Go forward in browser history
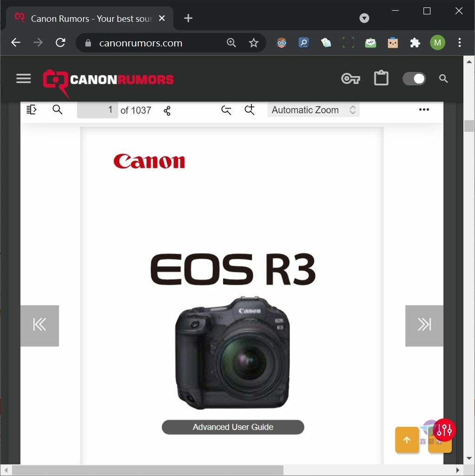This screenshot has height=476, width=475. 38,42
